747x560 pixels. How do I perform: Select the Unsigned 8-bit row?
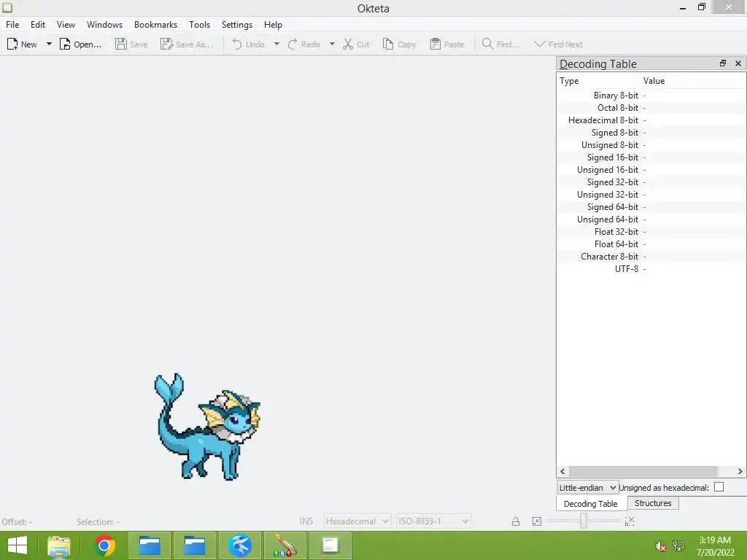pyautogui.click(x=651, y=145)
